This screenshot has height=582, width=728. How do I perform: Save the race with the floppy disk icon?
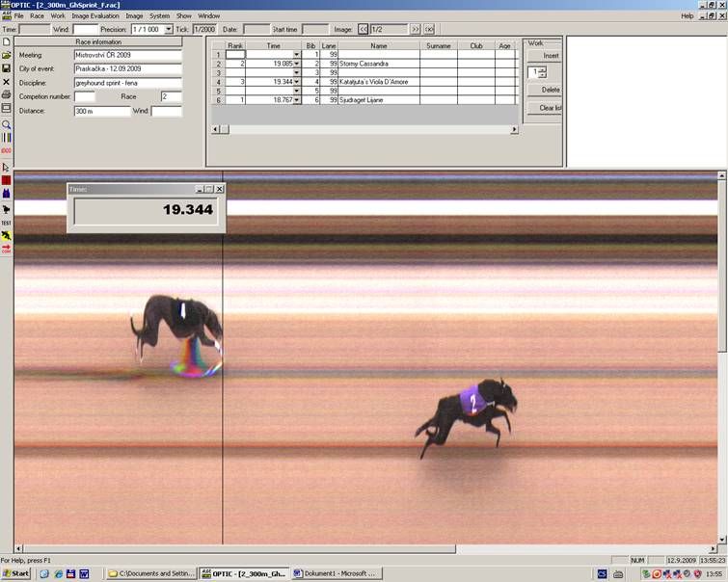tap(6, 68)
